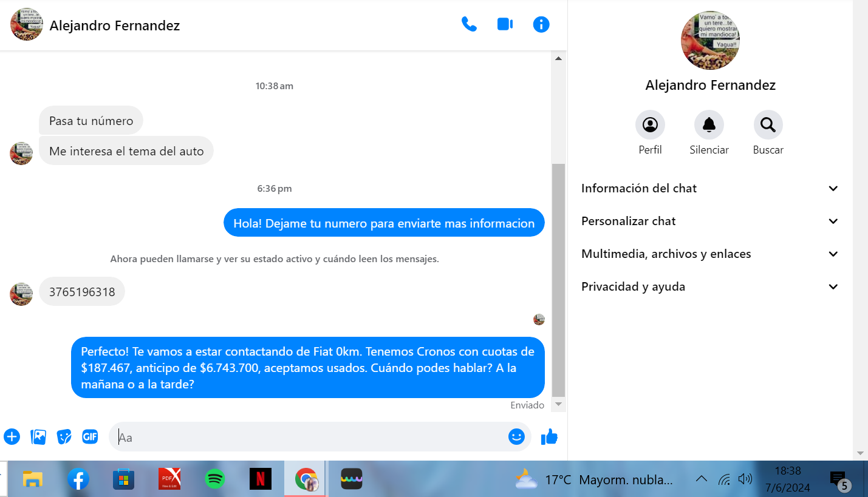Open the sticker picker
Viewport: 868px width, 497px height.
64,436
